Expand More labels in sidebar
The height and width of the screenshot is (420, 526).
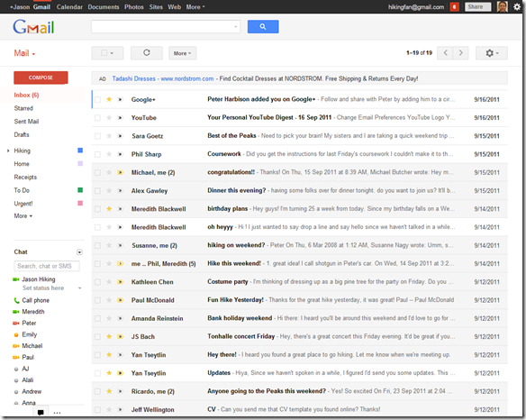click(23, 216)
